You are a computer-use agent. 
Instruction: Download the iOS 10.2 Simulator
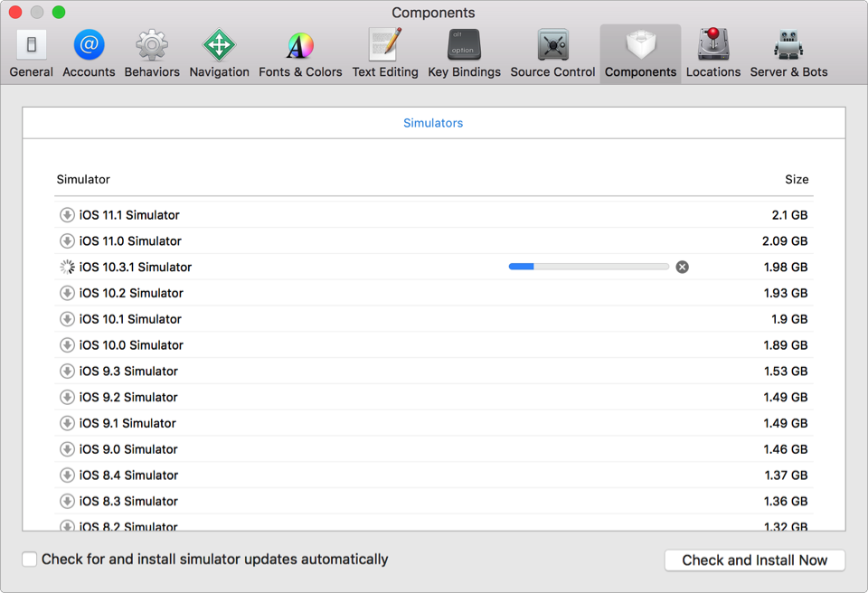[67, 293]
